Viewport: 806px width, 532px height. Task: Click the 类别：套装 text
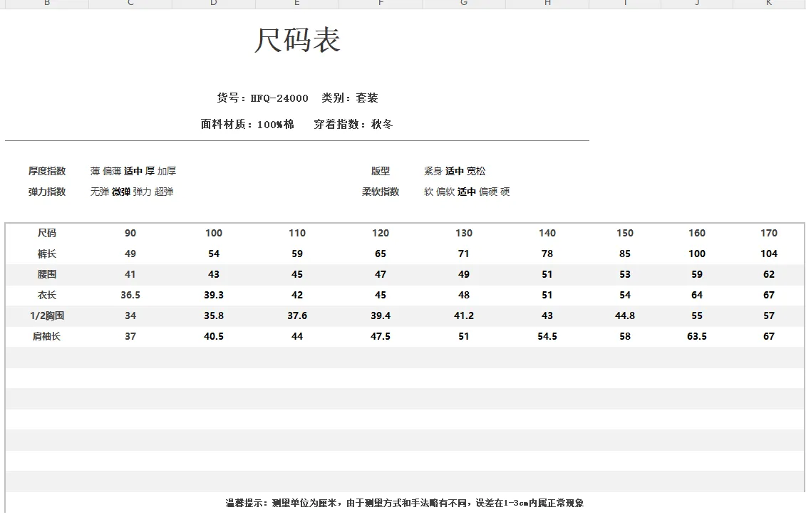(x=350, y=98)
